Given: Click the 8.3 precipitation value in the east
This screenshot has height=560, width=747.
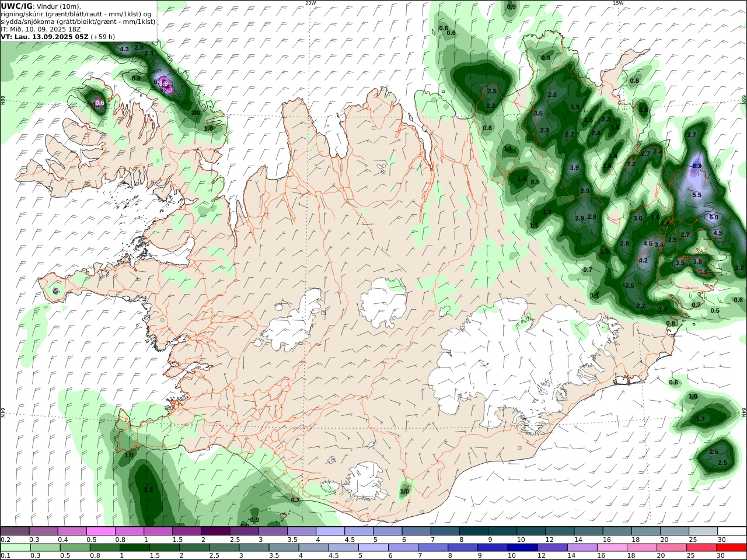Looking at the screenshot, I should [x=697, y=166].
